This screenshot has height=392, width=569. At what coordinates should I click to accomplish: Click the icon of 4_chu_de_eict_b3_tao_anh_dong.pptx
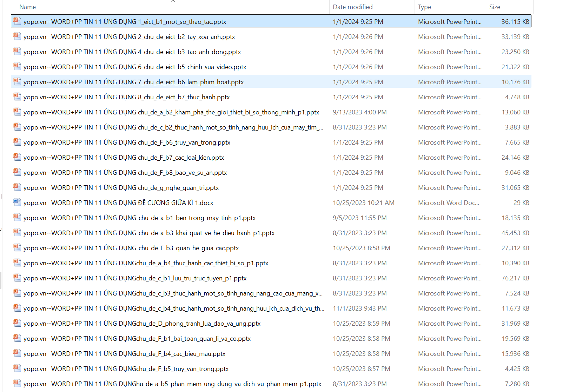(17, 52)
